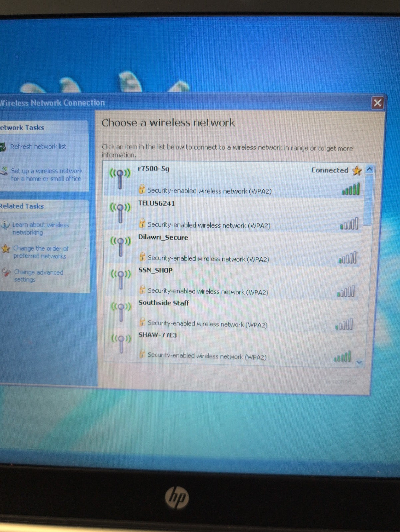Image resolution: width=400 pixels, height=532 pixels.
Task: Click the Set up a wireless network icon
Action: point(4,171)
